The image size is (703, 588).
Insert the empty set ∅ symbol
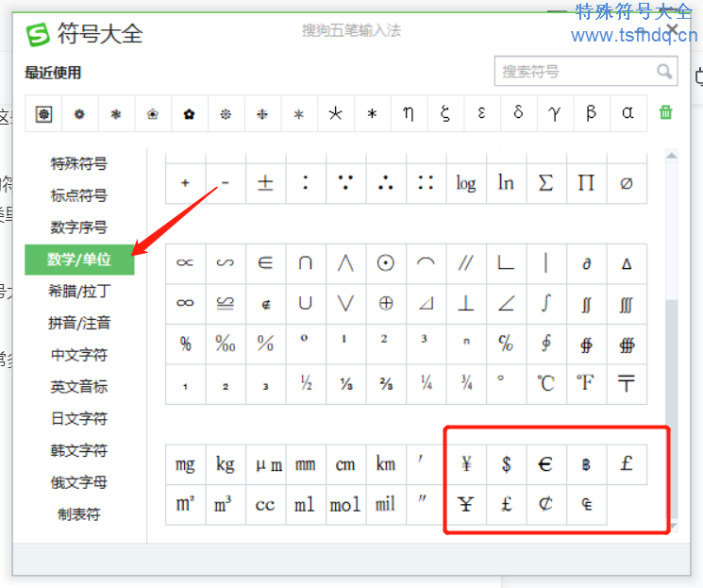(627, 183)
